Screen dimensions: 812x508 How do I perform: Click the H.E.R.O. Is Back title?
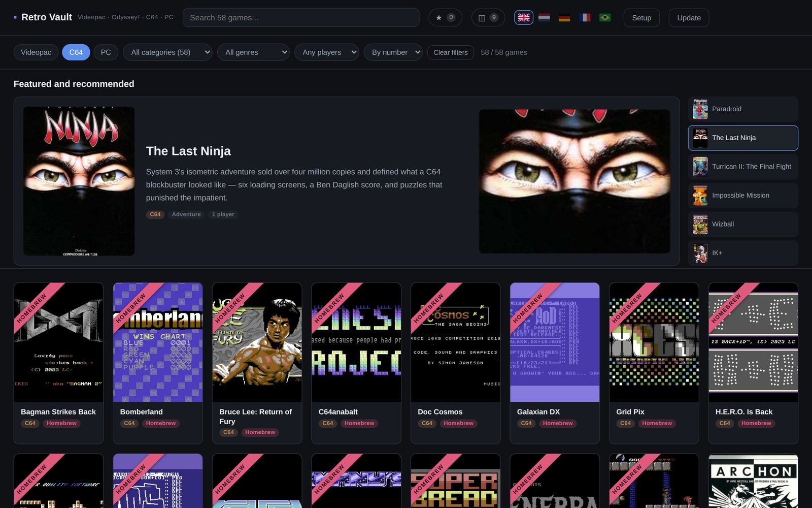click(x=744, y=412)
